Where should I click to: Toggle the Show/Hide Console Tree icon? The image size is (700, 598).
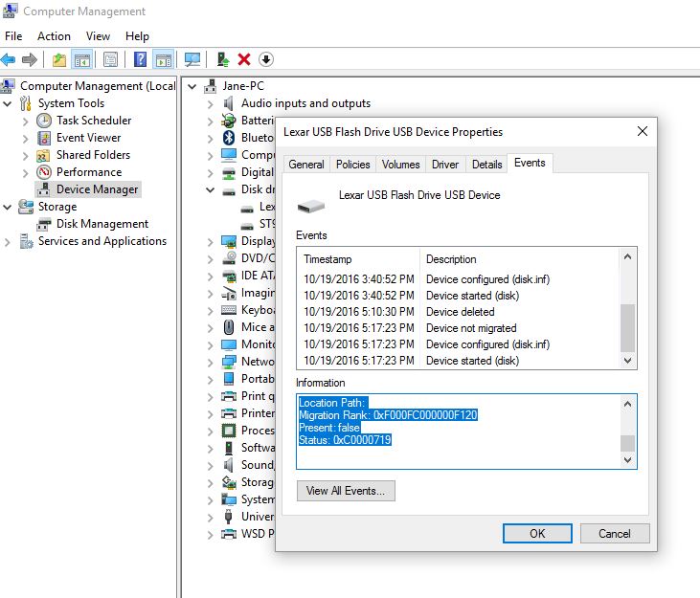point(82,59)
